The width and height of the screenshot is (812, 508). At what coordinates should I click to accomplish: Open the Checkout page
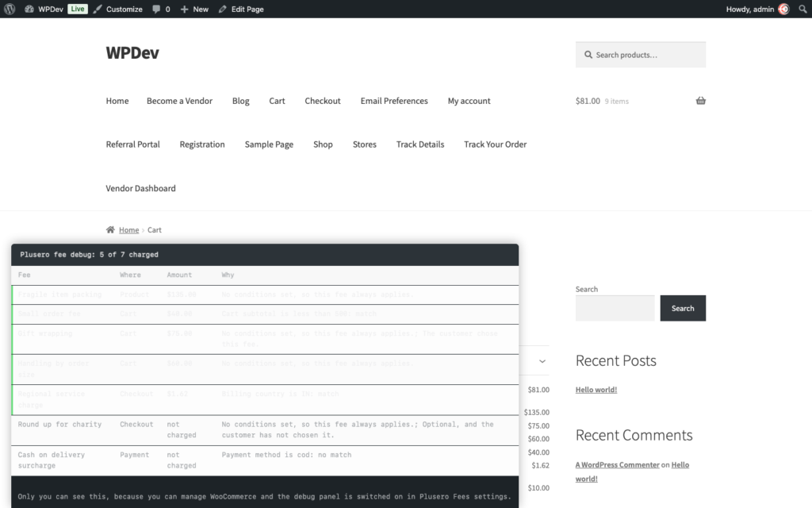click(323, 101)
